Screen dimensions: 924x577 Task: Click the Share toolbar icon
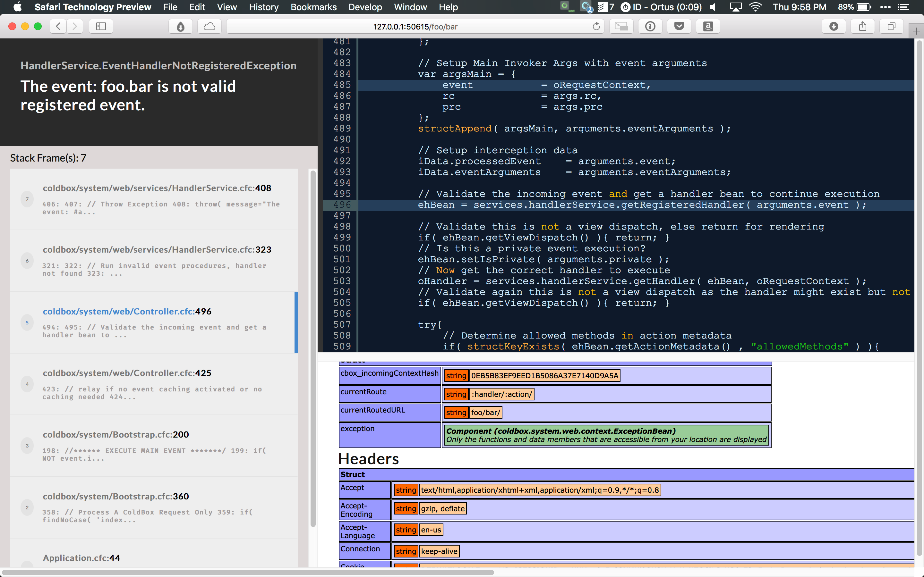point(862,26)
